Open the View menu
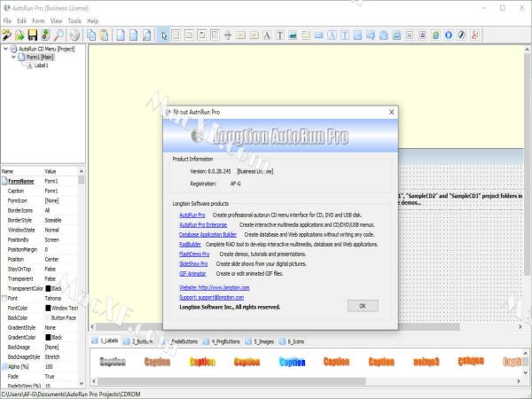The height and width of the screenshot is (399, 532). [56, 21]
